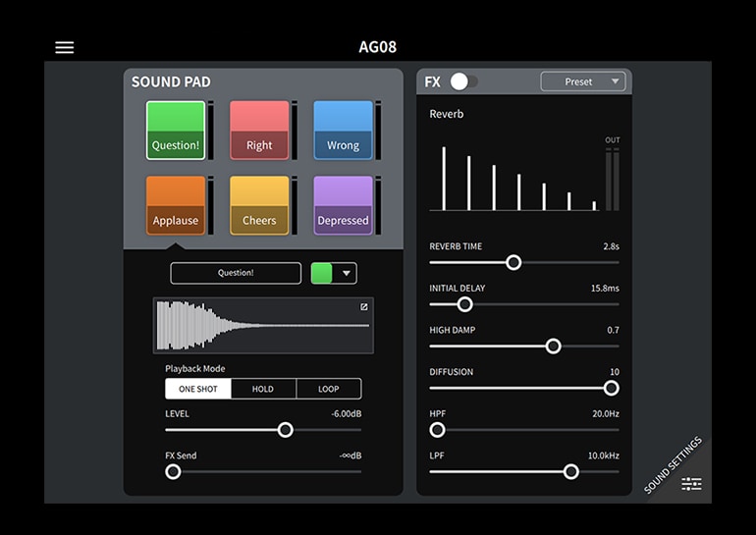Trigger the yellow Cheers sound pad
This screenshot has width=756, height=535.
(259, 205)
